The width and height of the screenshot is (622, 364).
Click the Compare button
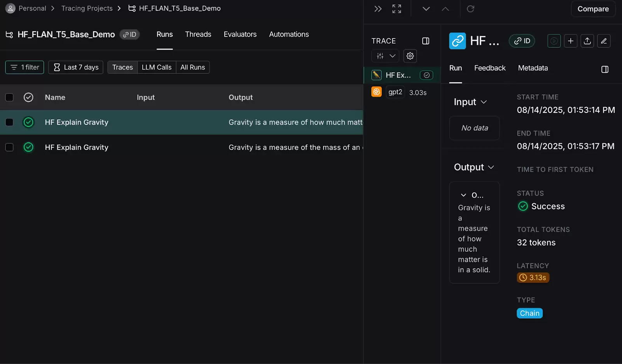point(593,9)
